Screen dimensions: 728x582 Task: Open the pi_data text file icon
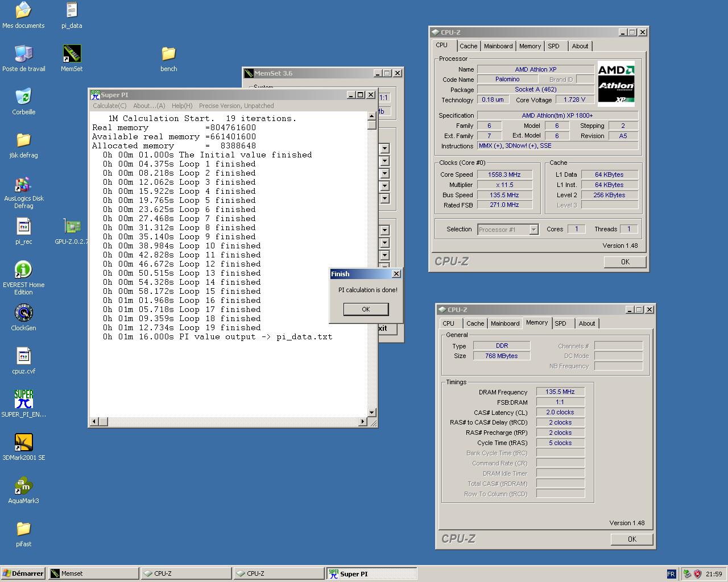click(x=72, y=10)
